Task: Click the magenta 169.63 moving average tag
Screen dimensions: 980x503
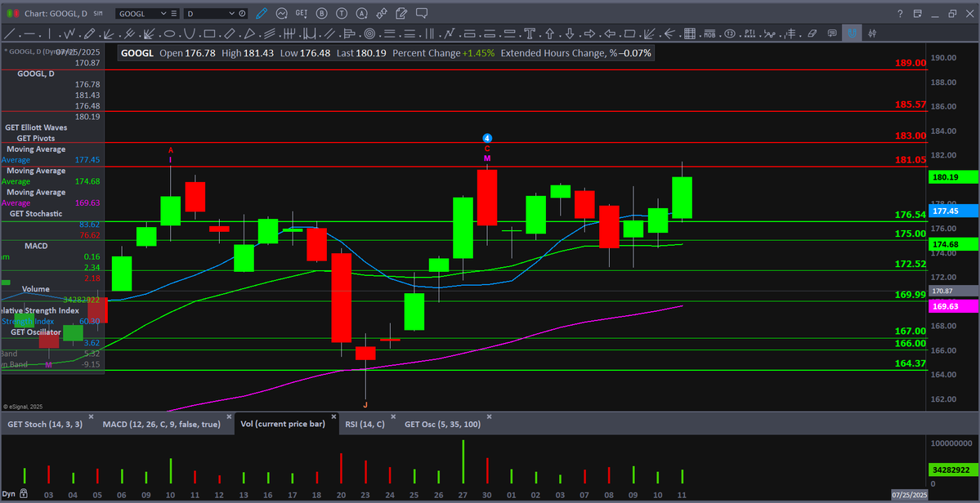Action: [951, 306]
